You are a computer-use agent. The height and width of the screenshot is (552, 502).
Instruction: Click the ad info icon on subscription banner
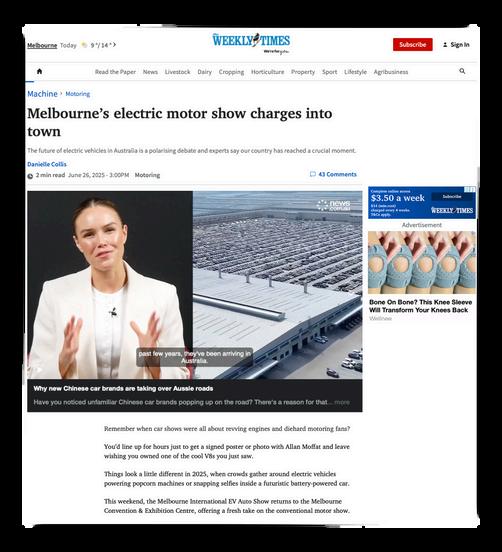pyautogui.click(x=470, y=190)
